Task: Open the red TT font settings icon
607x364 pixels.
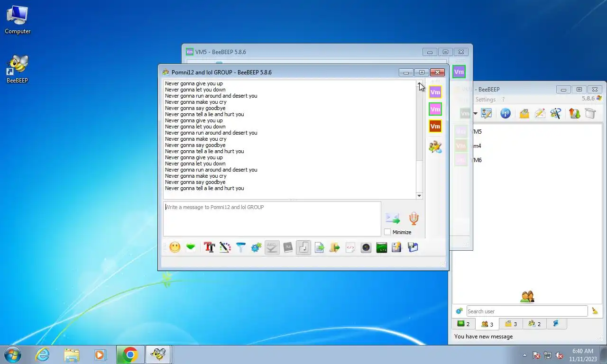Action: [209, 247]
